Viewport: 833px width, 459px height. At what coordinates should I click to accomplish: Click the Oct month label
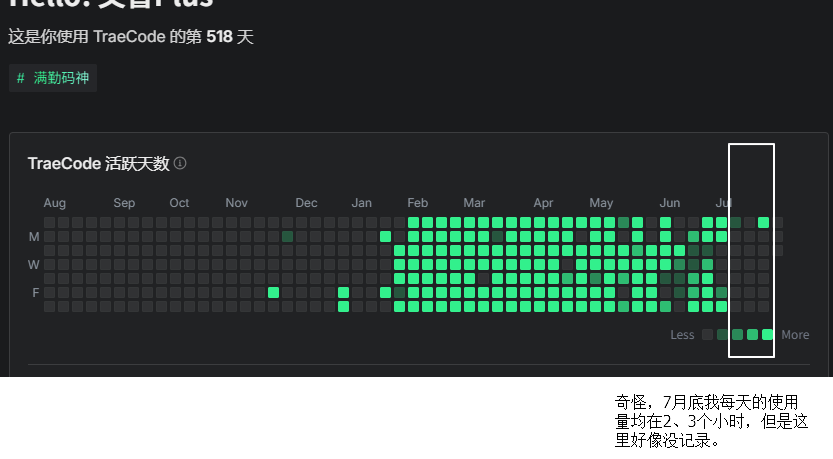(x=179, y=203)
